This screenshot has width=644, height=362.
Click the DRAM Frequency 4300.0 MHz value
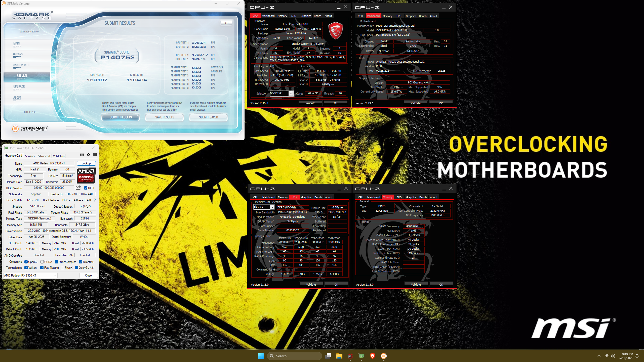(413, 226)
